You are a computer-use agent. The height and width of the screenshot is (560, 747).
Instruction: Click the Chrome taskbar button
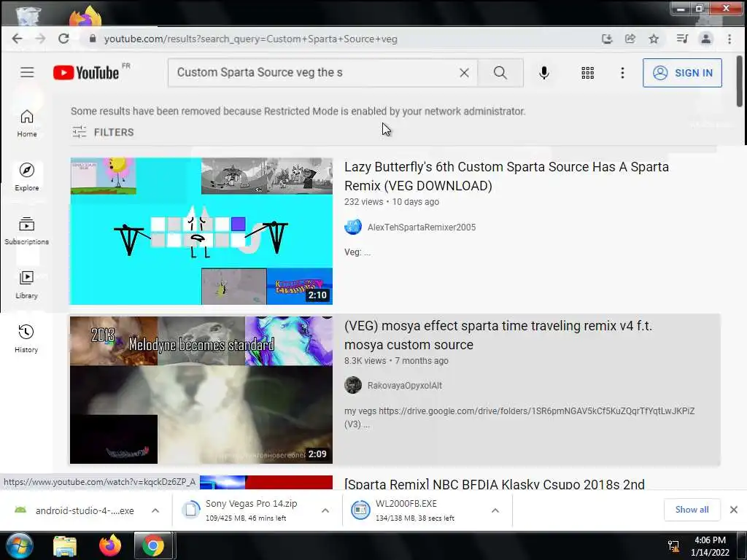153,545
